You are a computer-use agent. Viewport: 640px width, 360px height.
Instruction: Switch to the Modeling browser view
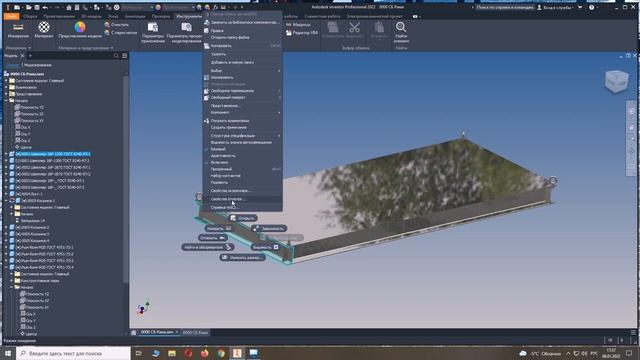38,65
